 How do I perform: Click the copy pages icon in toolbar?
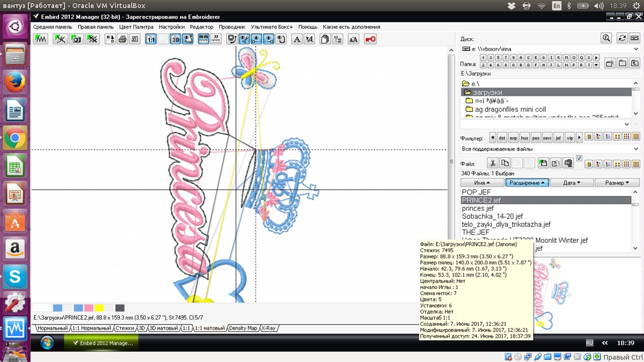coord(325,39)
